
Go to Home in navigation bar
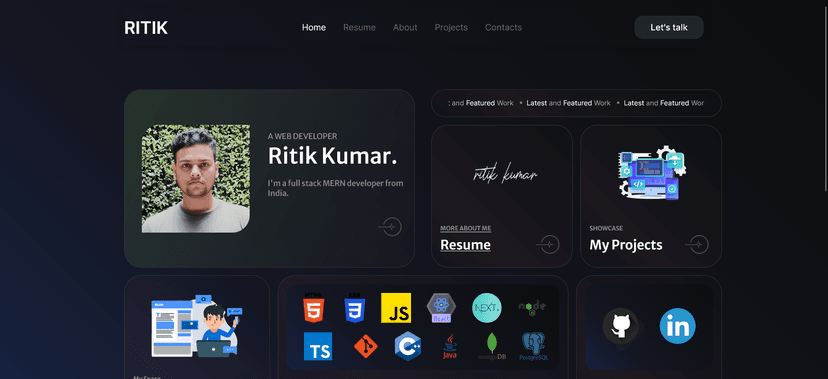(x=314, y=27)
